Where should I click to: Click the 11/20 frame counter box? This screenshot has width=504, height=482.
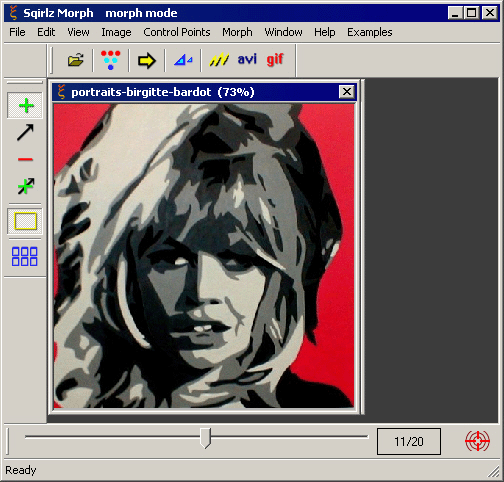(x=409, y=441)
